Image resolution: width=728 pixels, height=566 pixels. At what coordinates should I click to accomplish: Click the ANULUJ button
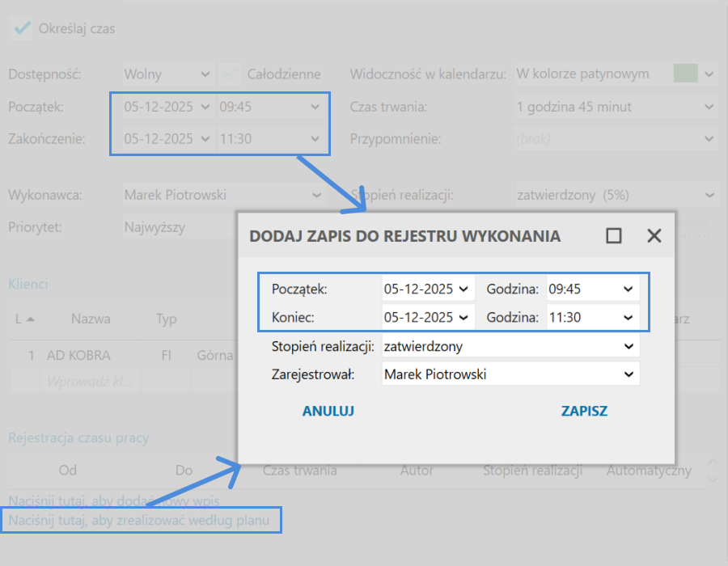(328, 411)
